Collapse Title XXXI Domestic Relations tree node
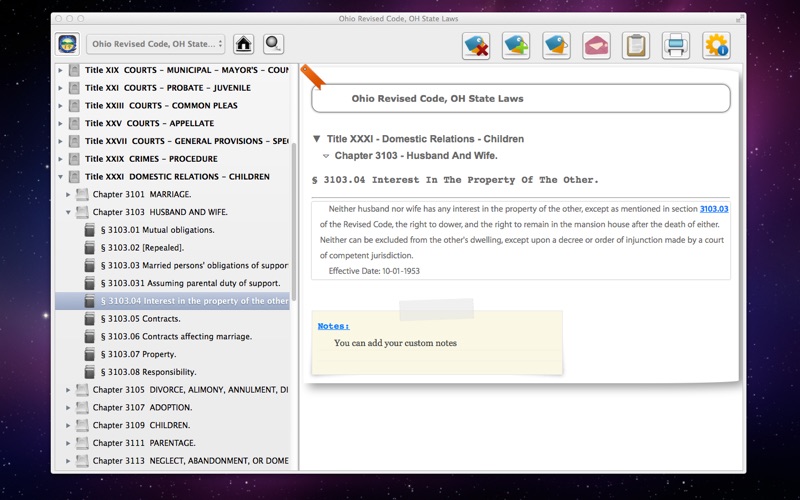Viewport: 800px width, 500px height. click(60, 177)
